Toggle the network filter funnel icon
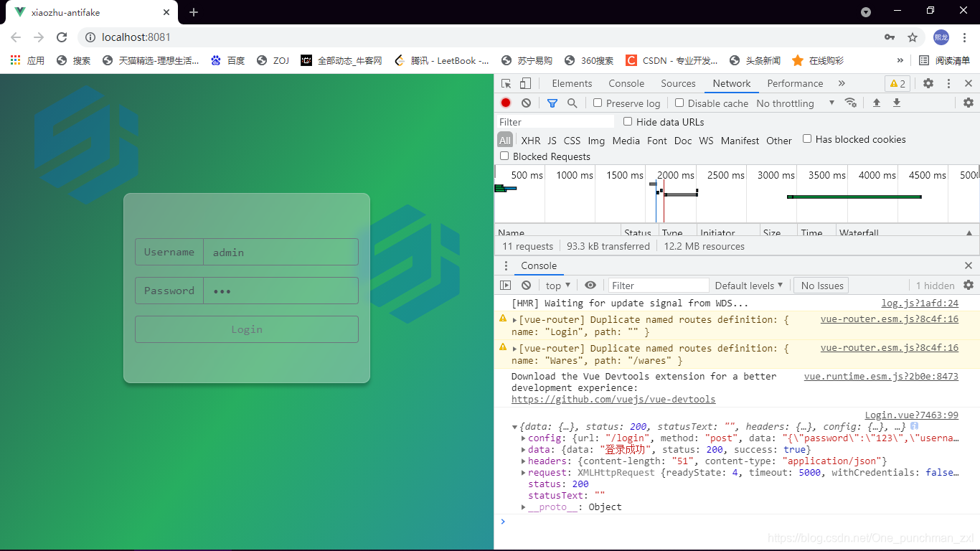 pos(552,103)
